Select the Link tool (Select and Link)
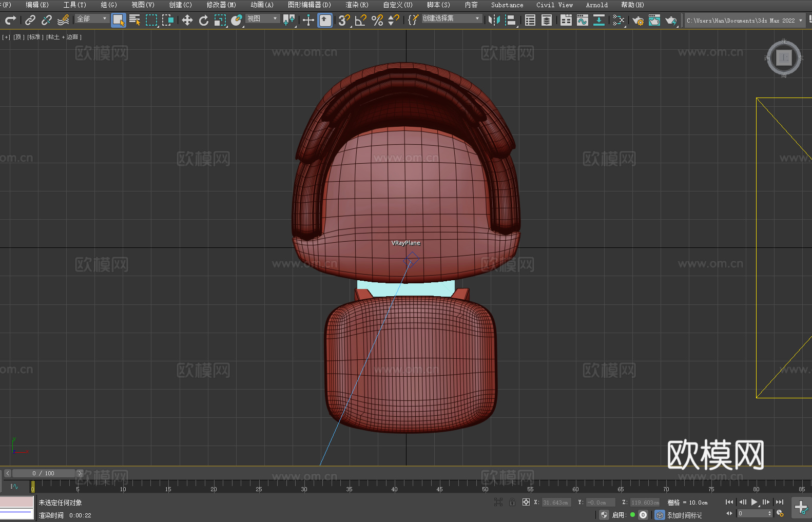Image resolution: width=812 pixels, height=522 pixels. tap(30, 20)
